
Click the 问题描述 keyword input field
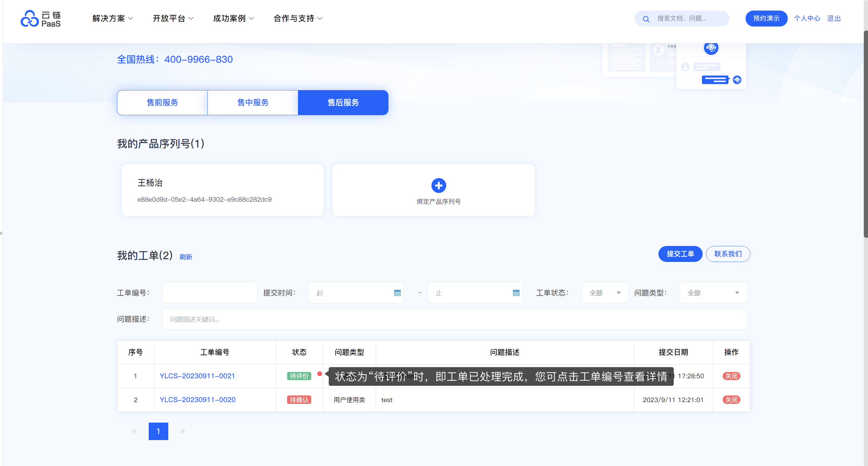coord(455,319)
